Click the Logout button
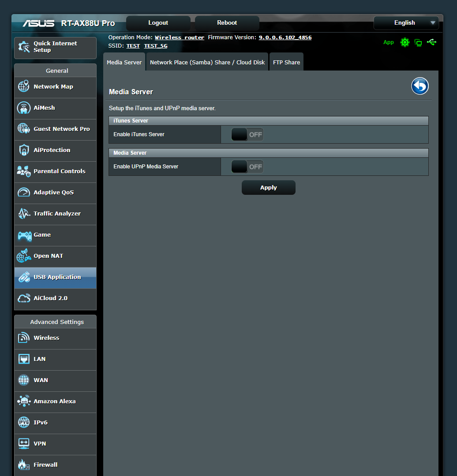 pyautogui.click(x=158, y=23)
